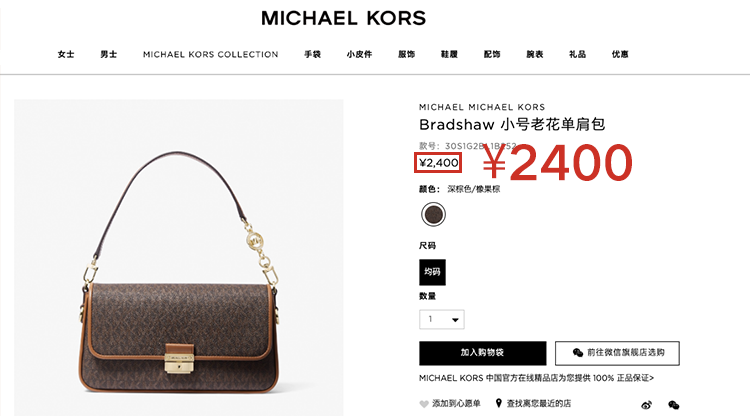The width and height of the screenshot is (750, 416).
Task: Click the Bradshaw bag product image
Action: click(x=178, y=257)
